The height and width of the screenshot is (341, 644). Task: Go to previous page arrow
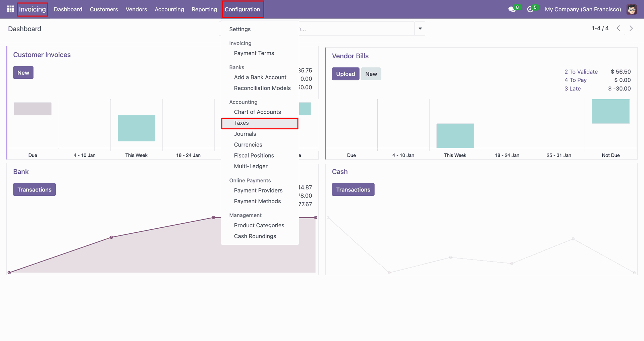618,29
